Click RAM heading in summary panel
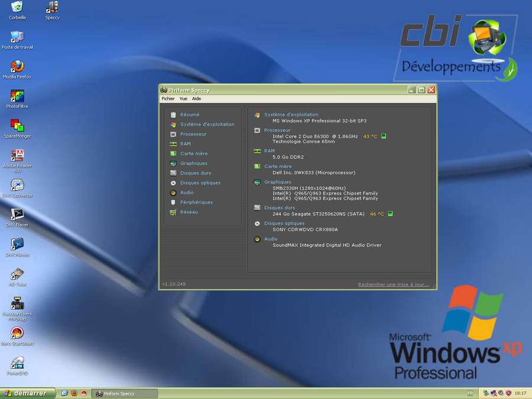Image resolution: width=532 pixels, height=399 pixels. (x=270, y=151)
